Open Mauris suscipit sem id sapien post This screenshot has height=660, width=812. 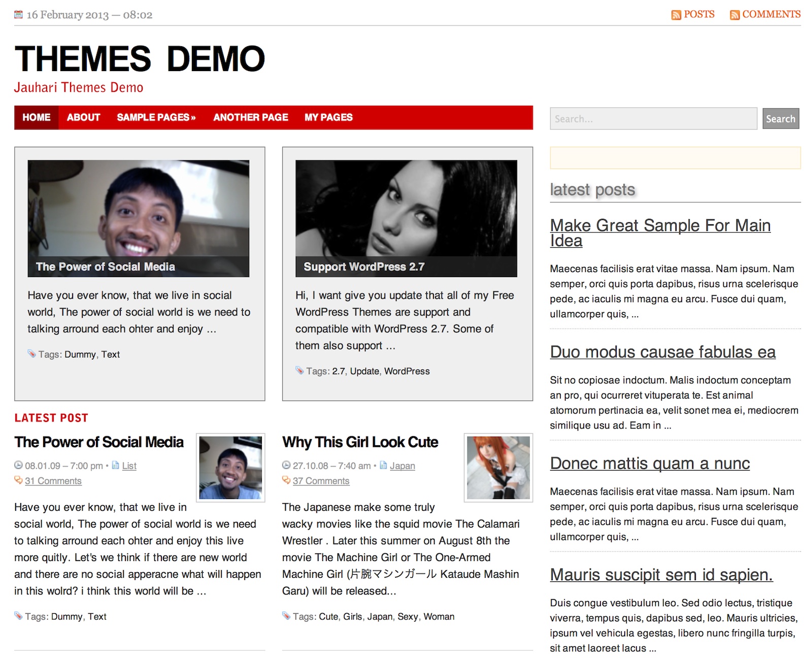[x=661, y=575]
